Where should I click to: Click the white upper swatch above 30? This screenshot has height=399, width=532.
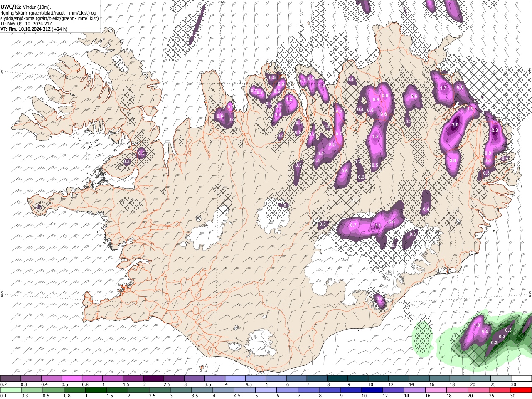(521, 379)
